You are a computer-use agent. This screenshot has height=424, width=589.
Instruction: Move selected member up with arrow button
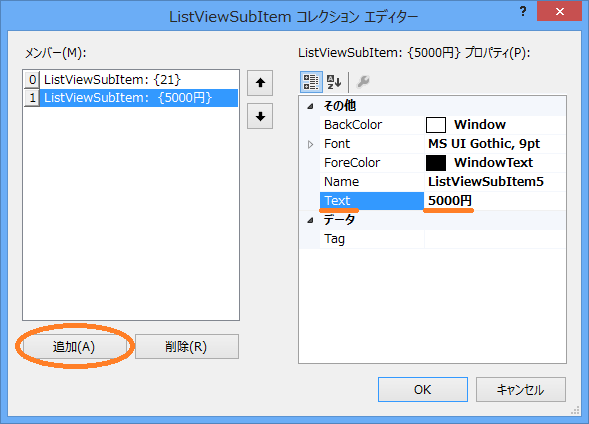(x=260, y=83)
